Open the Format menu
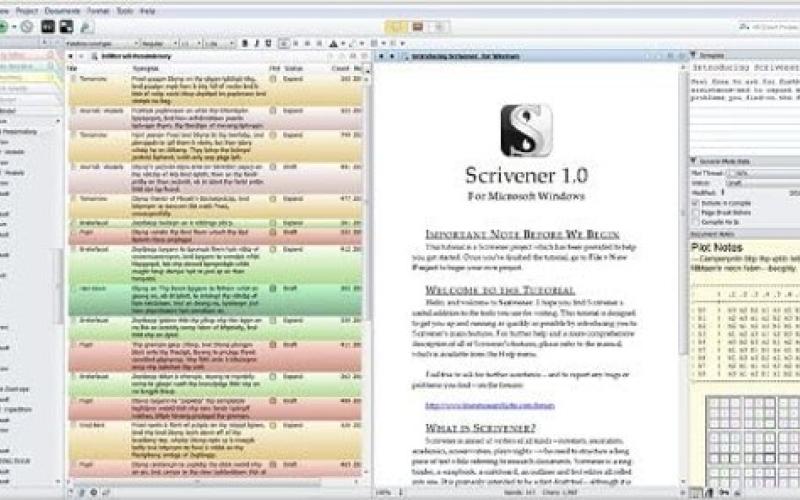Image resolution: width=800 pixels, height=500 pixels. point(97,11)
